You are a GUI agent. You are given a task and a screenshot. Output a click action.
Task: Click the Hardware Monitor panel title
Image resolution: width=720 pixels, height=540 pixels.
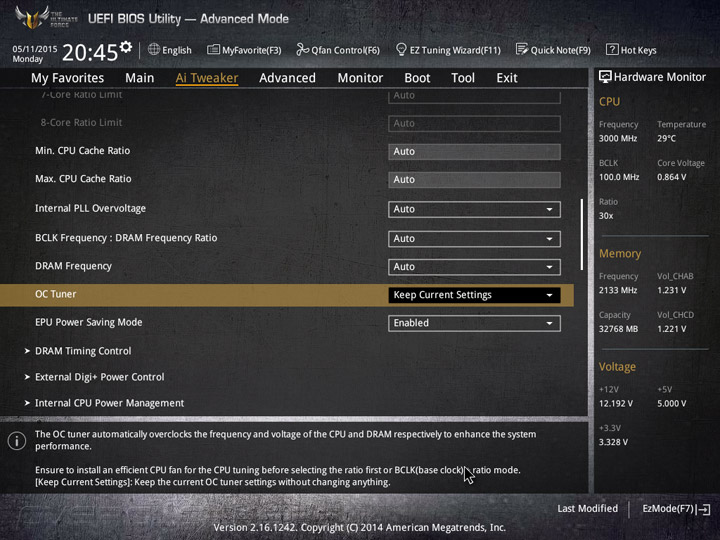659,77
